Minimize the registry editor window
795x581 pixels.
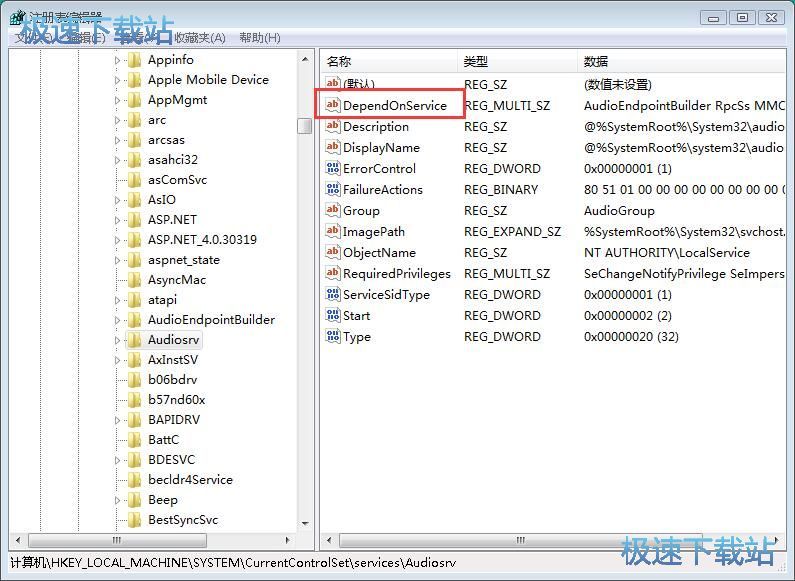[713, 18]
